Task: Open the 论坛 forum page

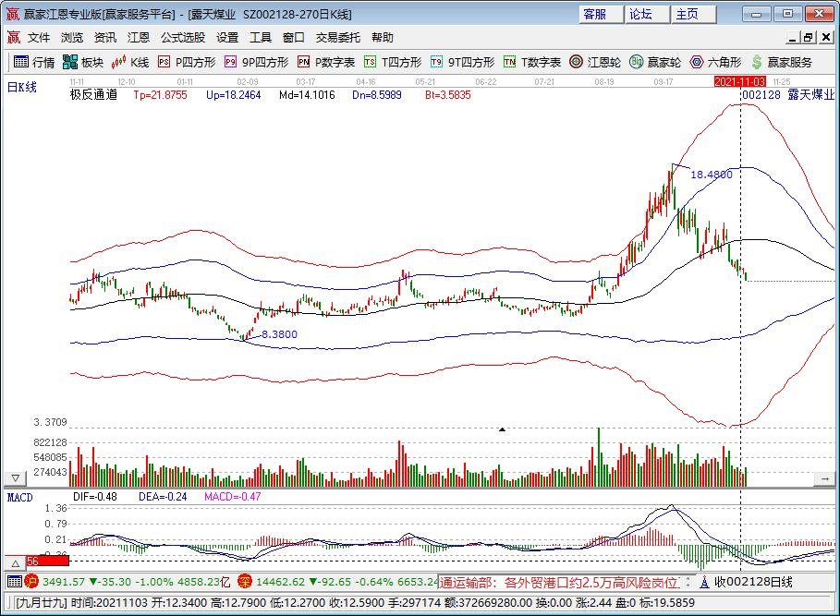Action: [x=639, y=13]
